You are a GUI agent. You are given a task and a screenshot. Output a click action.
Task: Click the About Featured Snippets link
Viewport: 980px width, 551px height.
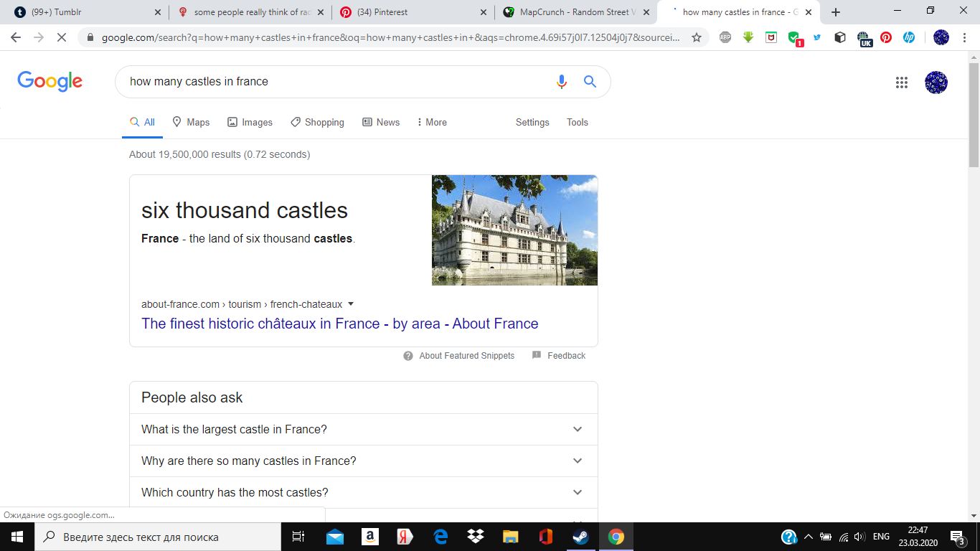click(x=466, y=356)
